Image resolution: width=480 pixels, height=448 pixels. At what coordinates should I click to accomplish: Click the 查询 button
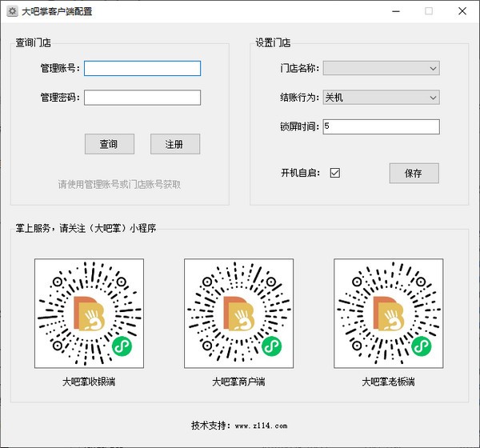109,144
